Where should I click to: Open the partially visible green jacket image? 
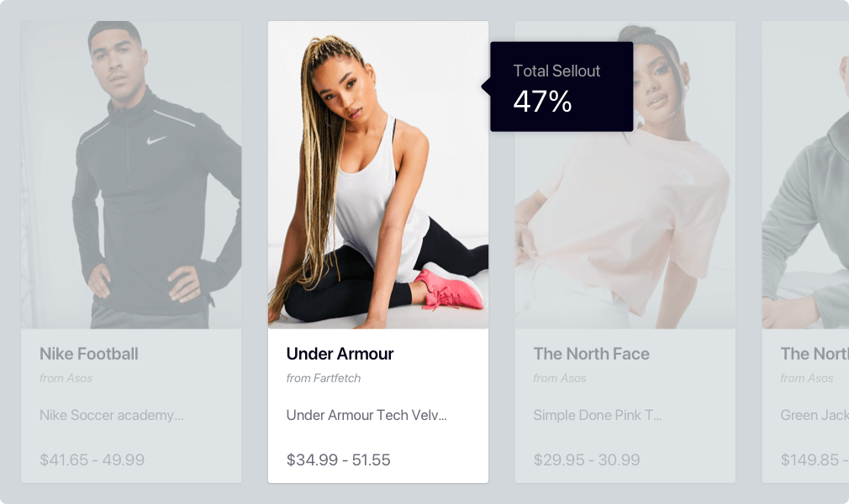(805, 175)
